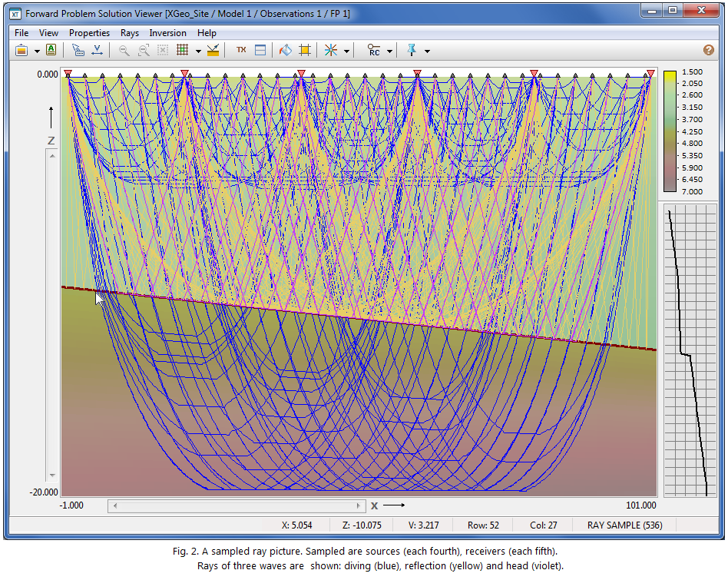Click the 'Row: 52' status field
The height and width of the screenshot is (580, 728).
point(483,525)
